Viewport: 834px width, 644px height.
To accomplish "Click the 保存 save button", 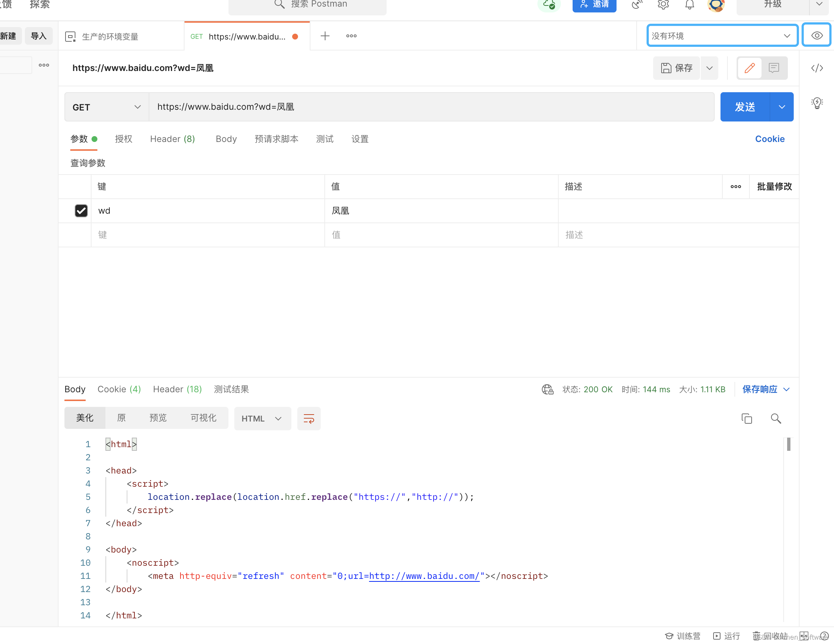I will (676, 68).
